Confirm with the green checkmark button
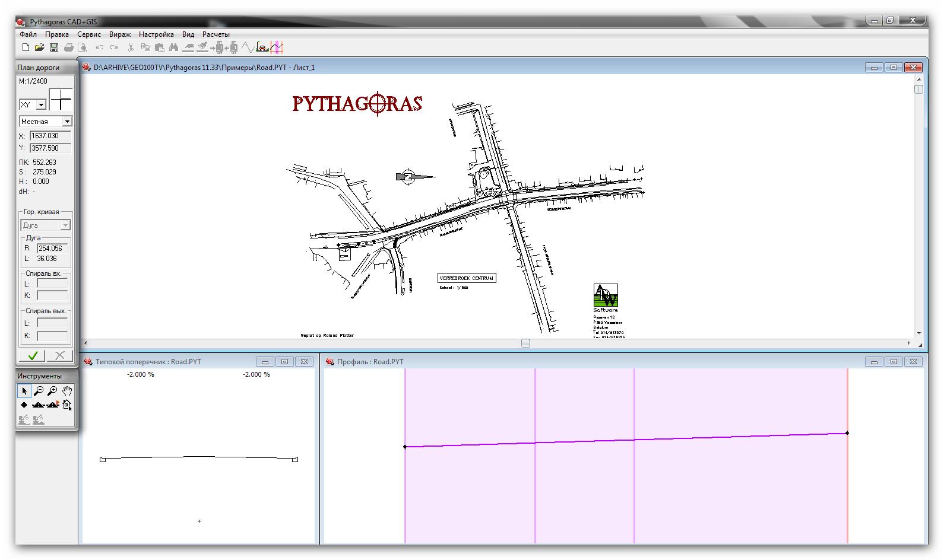Screen dimensions: 944x560 coord(33,355)
